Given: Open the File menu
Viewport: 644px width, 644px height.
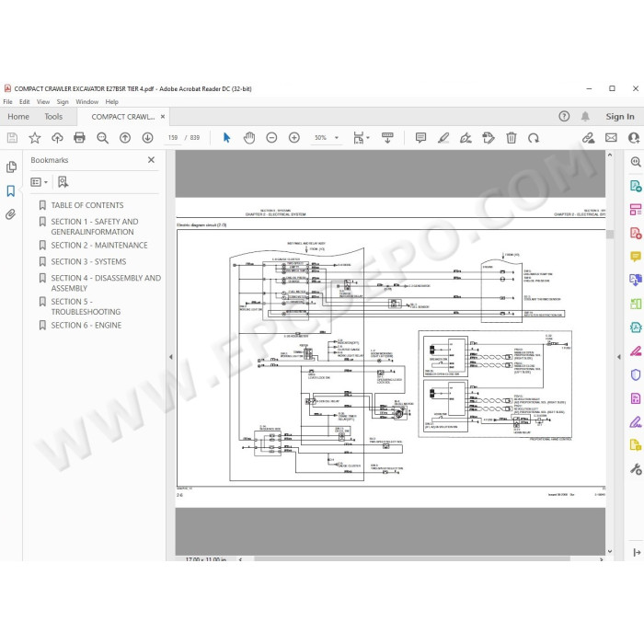Looking at the screenshot, I should [x=7, y=102].
